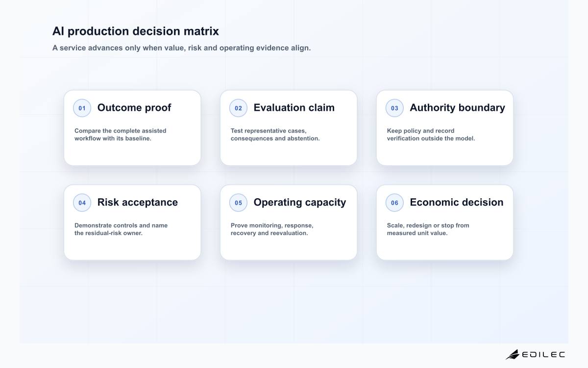Click the Operating capacity heading
The height and width of the screenshot is (368, 588).
(x=300, y=202)
